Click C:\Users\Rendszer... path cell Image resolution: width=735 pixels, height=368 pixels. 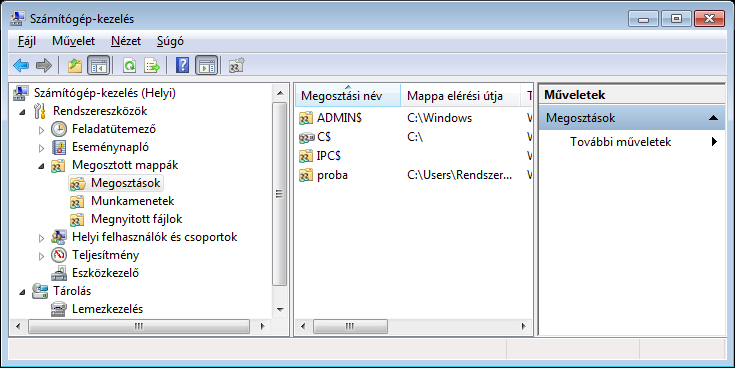point(459,175)
